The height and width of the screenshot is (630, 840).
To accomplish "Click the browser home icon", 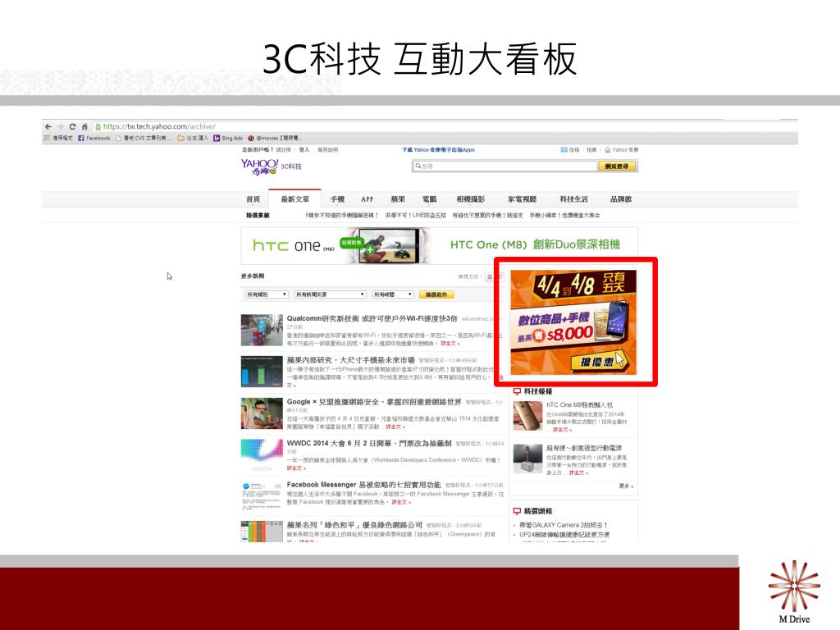I will [x=84, y=126].
